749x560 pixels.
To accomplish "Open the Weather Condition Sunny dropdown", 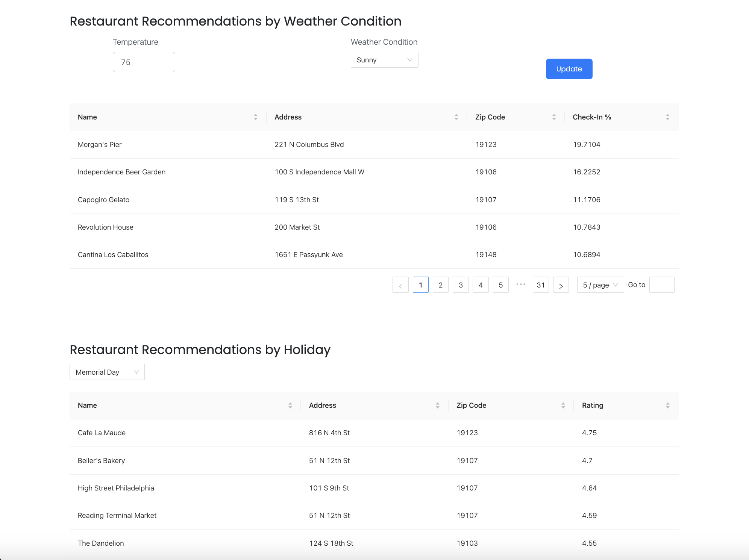I will pos(384,60).
